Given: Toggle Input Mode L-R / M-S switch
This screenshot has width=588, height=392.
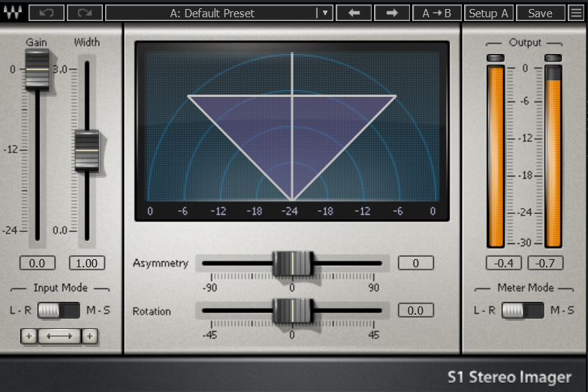Looking at the screenshot, I should pyautogui.click(x=59, y=310).
